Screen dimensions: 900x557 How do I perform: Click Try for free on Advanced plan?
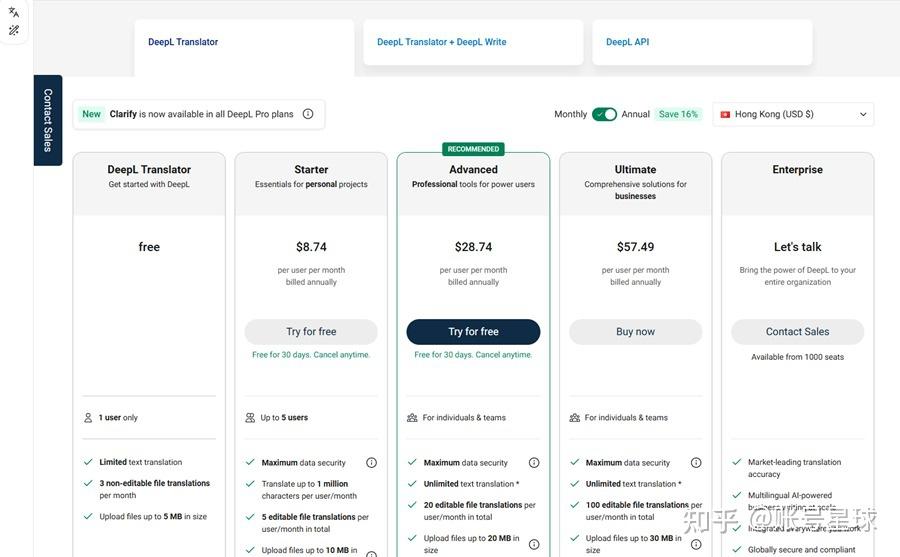[473, 332]
